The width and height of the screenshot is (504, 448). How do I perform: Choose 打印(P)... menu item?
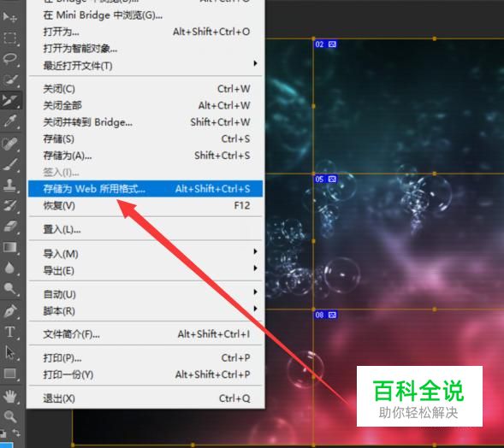(x=145, y=357)
